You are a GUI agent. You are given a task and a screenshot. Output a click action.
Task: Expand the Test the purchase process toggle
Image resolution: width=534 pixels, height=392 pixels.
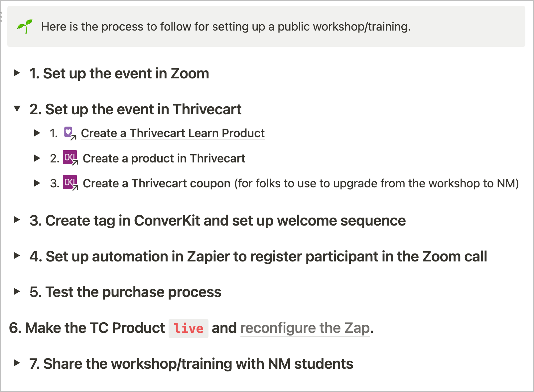(17, 291)
